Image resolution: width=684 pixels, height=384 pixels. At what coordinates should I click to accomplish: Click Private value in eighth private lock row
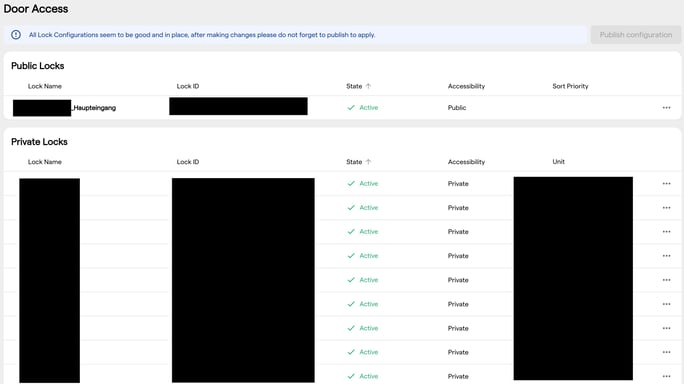click(x=458, y=352)
